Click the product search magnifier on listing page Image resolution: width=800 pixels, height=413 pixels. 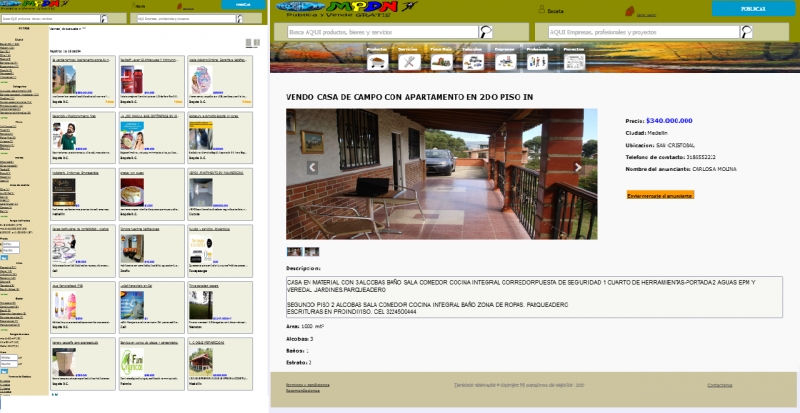[104, 18]
